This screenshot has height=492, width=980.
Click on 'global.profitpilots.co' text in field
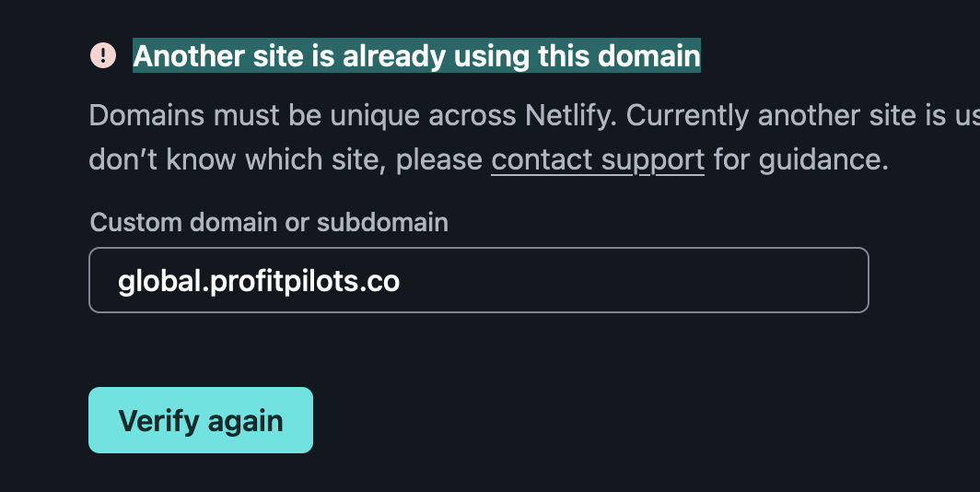(259, 280)
